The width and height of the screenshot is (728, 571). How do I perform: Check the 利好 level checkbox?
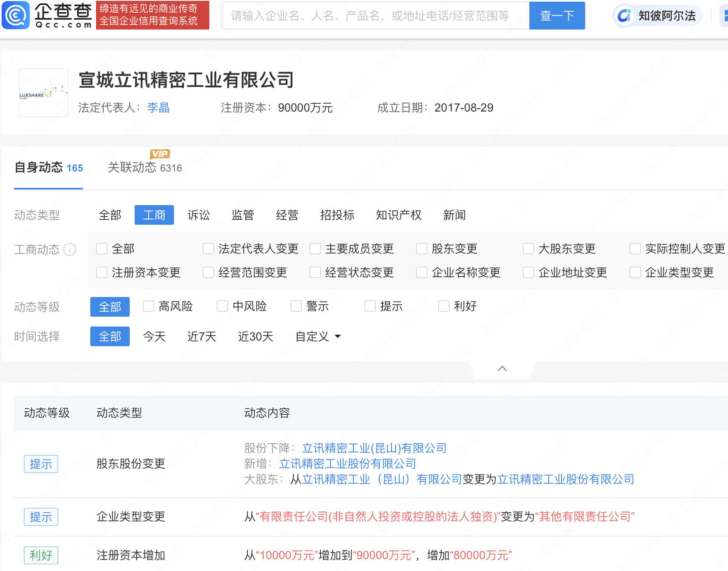[x=444, y=306]
